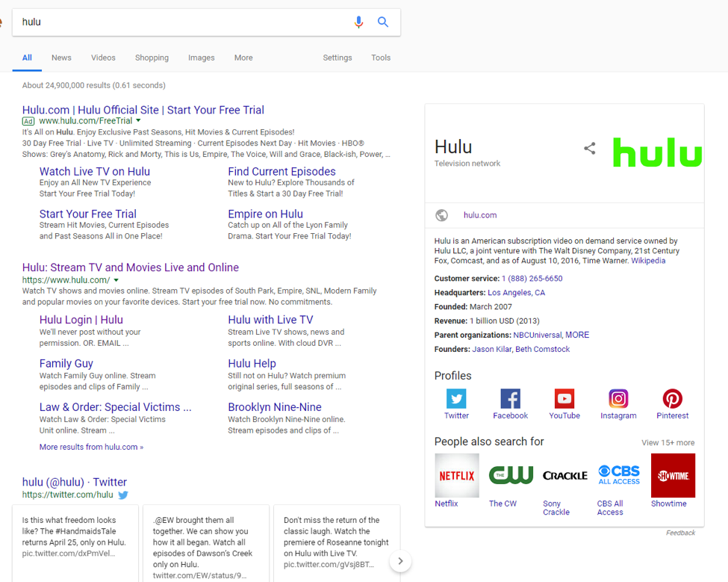The height and width of the screenshot is (582, 728).
Task: Open Hulu's Twitter profile icon
Action: point(456,398)
